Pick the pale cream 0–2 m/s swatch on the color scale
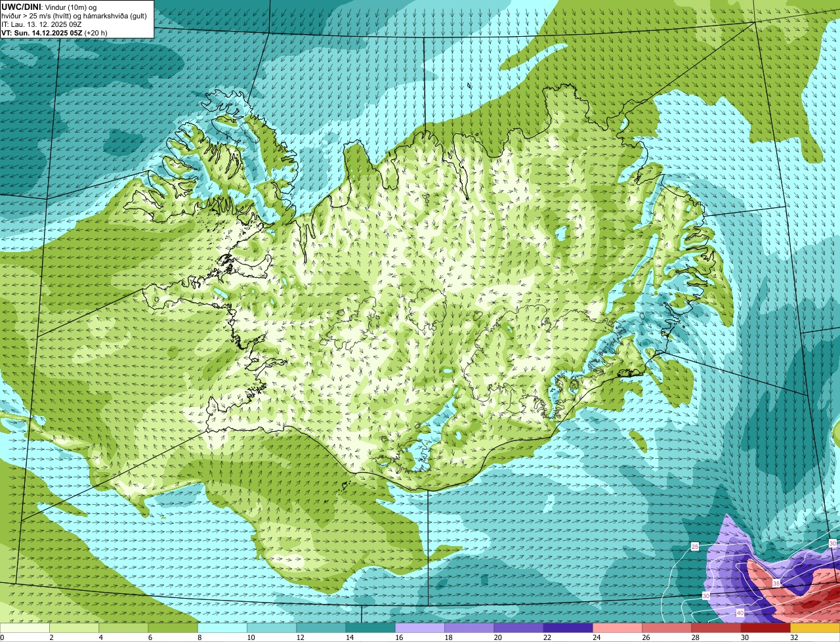This screenshot has width=840, height=642. [x=25, y=628]
